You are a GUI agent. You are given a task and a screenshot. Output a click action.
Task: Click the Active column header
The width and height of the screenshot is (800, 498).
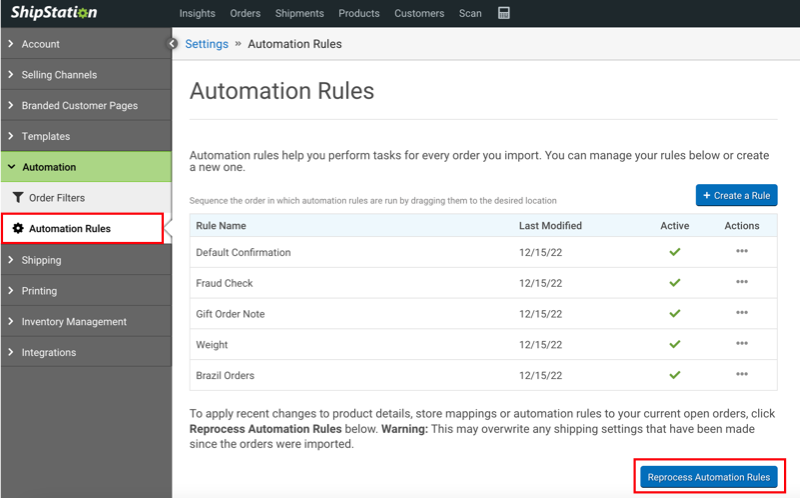point(674,226)
